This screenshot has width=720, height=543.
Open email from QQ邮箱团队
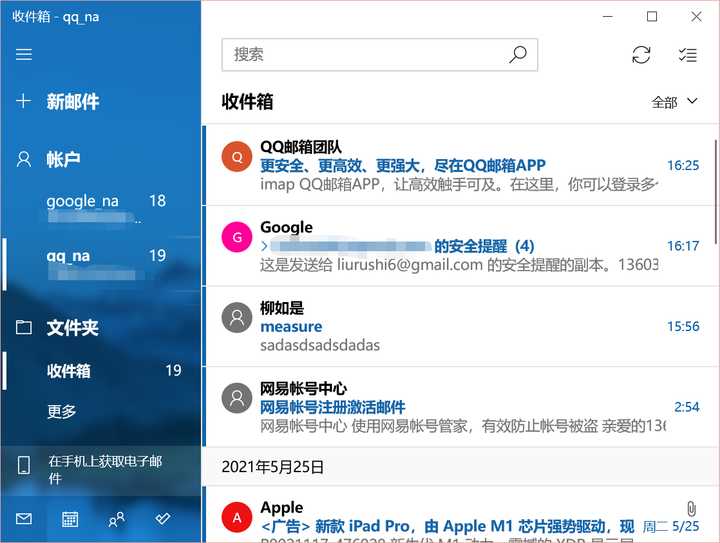[459, 165]
